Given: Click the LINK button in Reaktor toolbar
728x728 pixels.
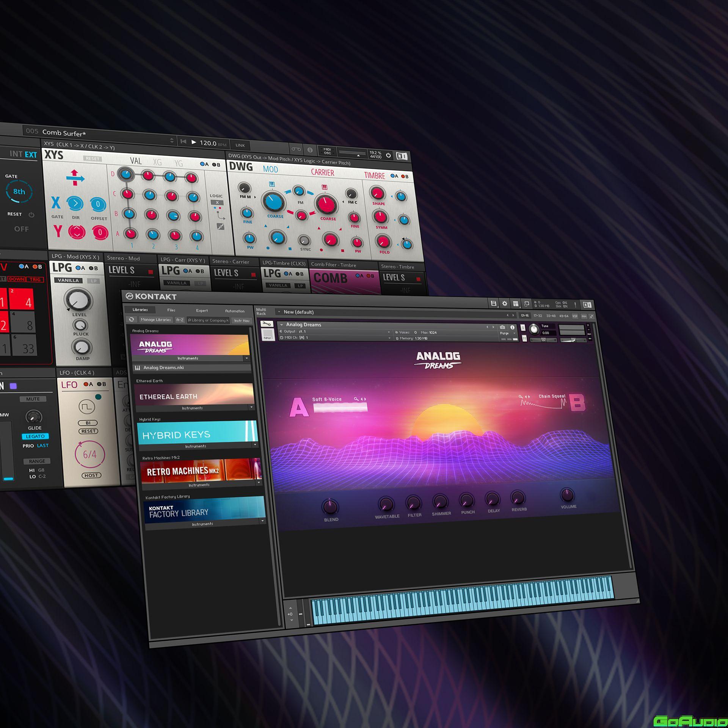Looking at the screenshot, I should click(240, 145).
